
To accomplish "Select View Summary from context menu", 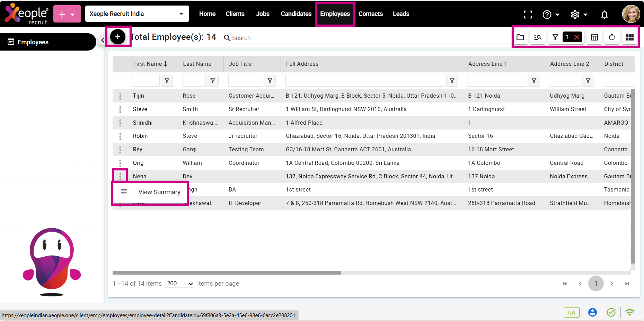I will pyautogui.click(x=159, y=192).
